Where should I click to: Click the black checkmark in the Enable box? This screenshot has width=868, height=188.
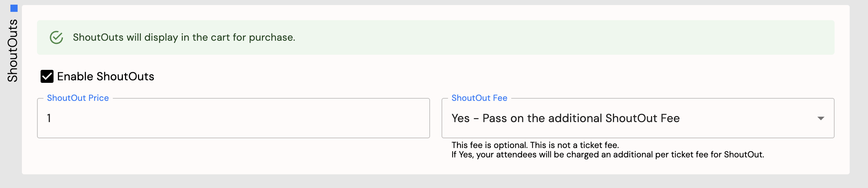click(x=47, y=76)
